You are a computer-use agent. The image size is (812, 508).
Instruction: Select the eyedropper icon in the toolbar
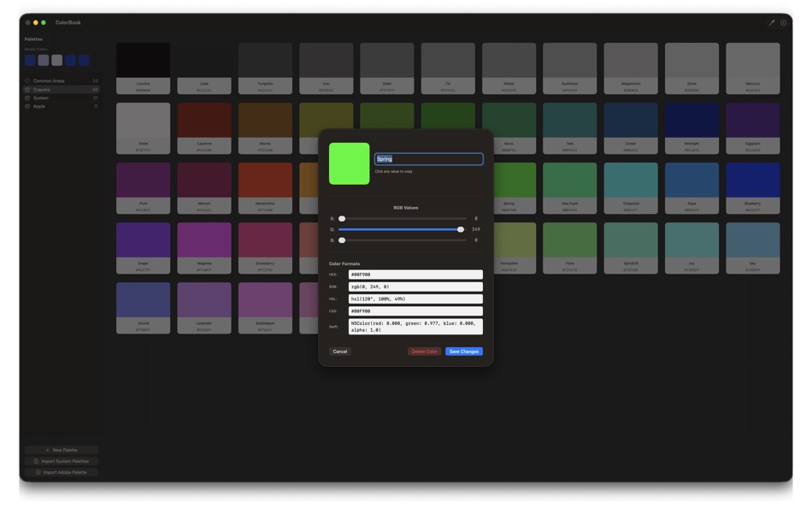772,22
